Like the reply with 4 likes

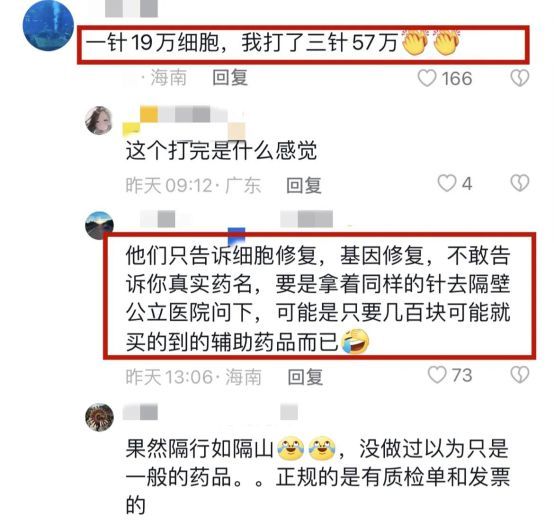(447, 183)
